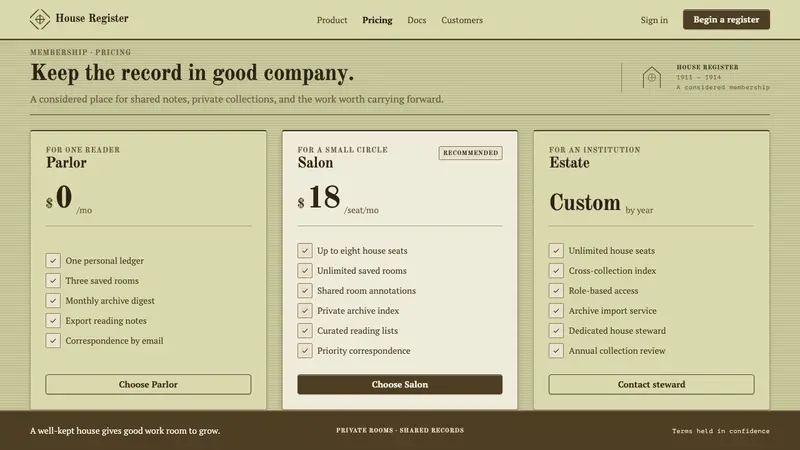Toggle the One personal ledger checkbox

[53, 261]
